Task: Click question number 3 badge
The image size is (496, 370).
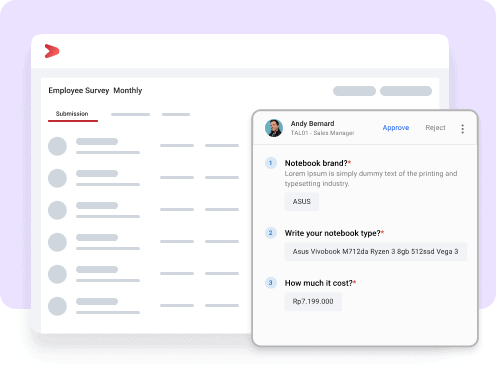Action: click(271, 283)
